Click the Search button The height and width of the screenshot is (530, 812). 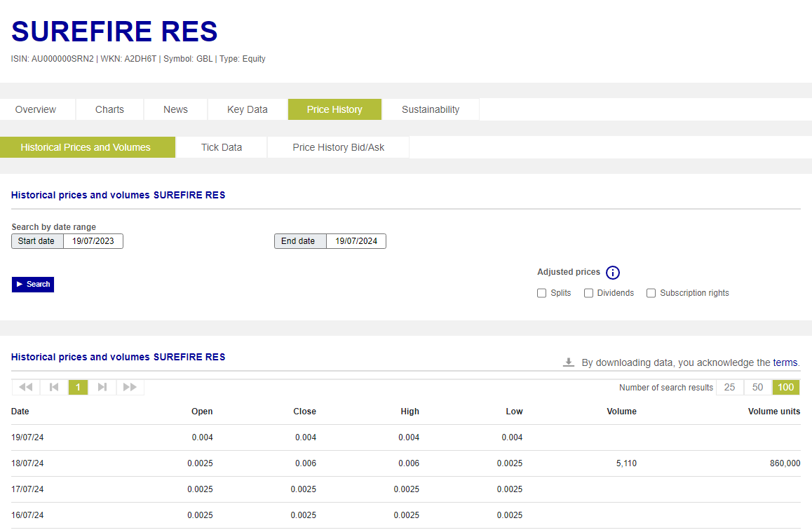pos(33,284)
